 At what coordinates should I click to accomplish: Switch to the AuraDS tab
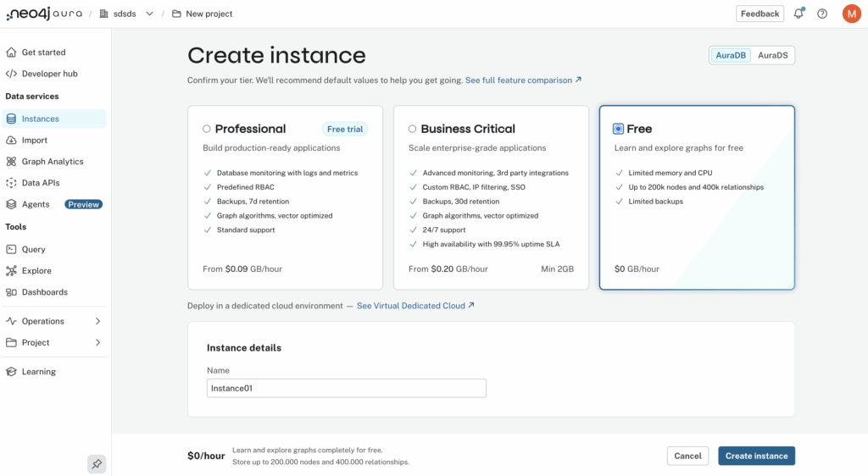click(772, 55)
